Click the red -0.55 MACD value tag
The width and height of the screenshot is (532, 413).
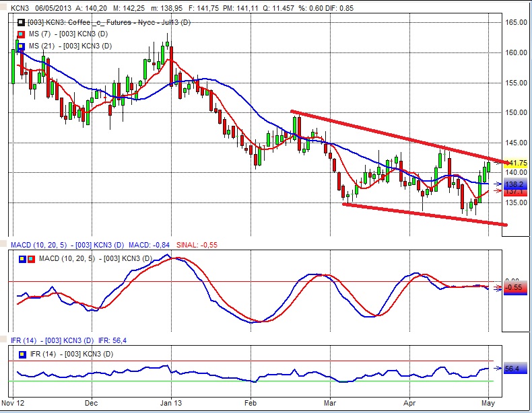[x=515, y=288]
